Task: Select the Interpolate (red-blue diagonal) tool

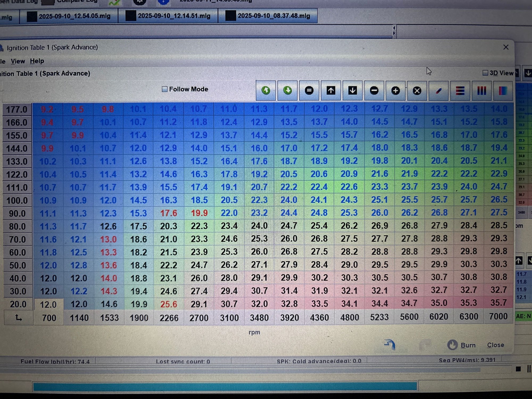Action: pos(438,91)
